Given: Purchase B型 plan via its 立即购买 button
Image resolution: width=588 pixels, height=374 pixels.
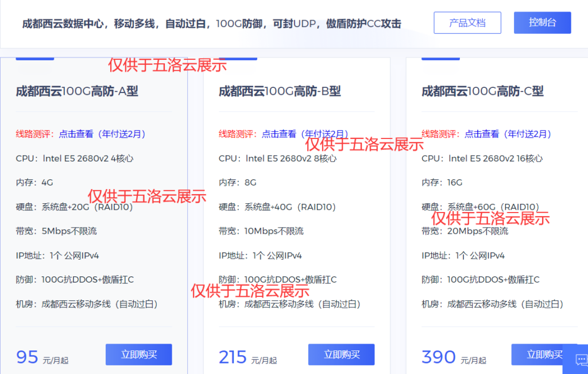Looking at the screenshot, I should click(342, 354).
